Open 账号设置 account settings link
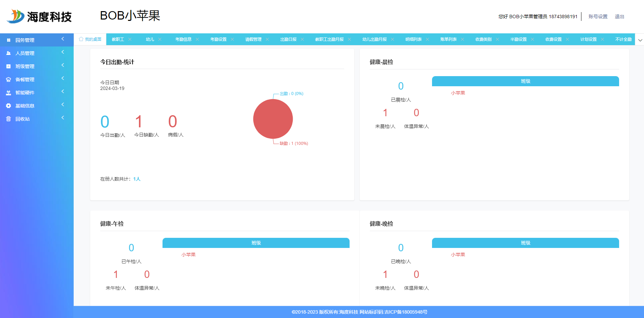This screenshot has width=644, height=318. [598, 17]
